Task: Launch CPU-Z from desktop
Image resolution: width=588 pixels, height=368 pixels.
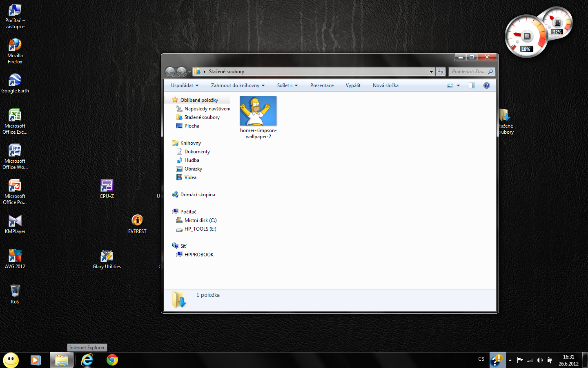Action: 107,189
